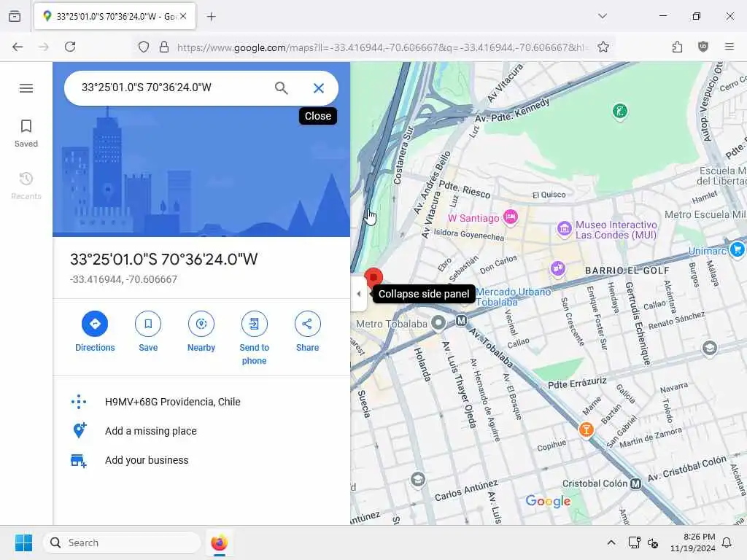The image size is (747, 560).
Task: Click the Firefox taskbar icon
Action: 219,542
